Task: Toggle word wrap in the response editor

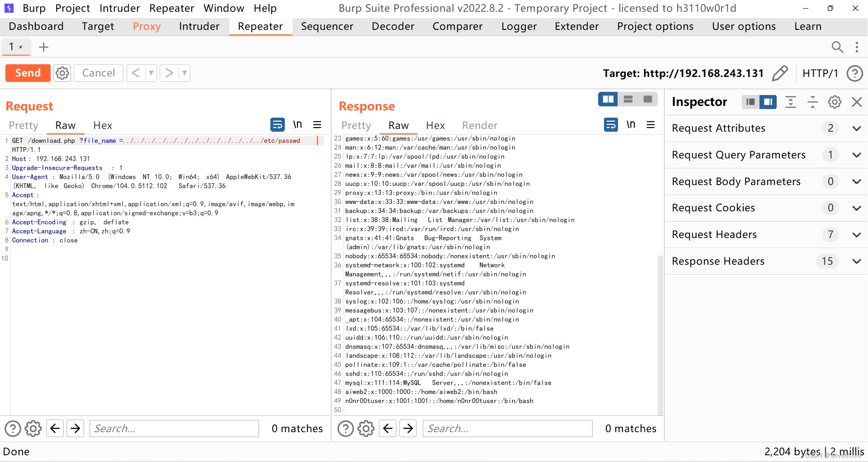Action: 611,124
